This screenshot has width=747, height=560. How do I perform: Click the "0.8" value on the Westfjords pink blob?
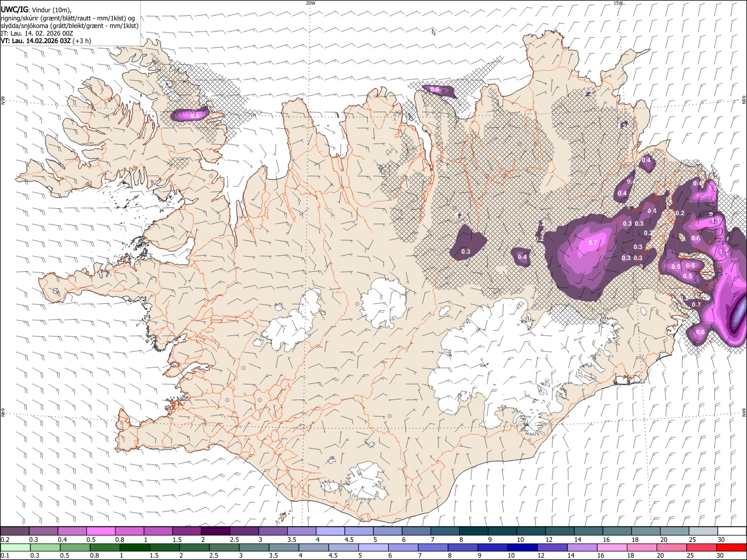[195, 116]
